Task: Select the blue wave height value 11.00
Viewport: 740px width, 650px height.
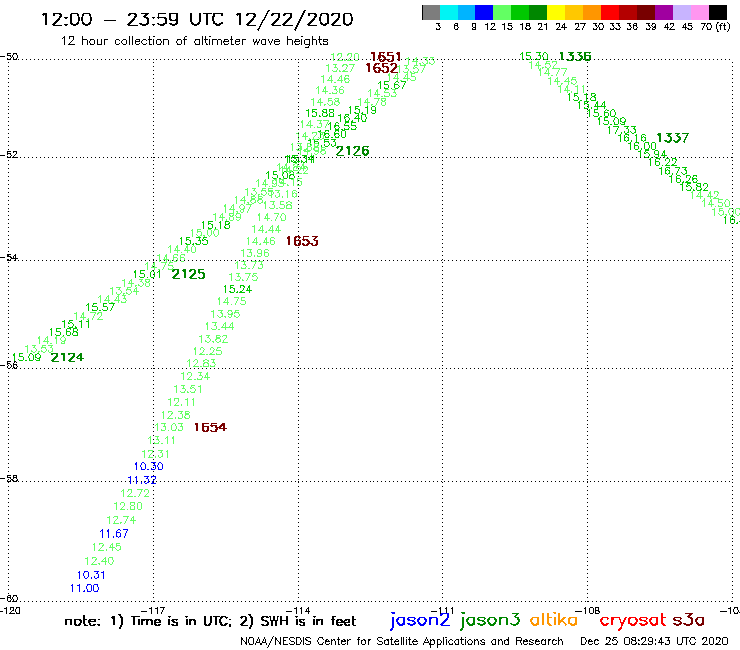Action: [x=84, y=588]
